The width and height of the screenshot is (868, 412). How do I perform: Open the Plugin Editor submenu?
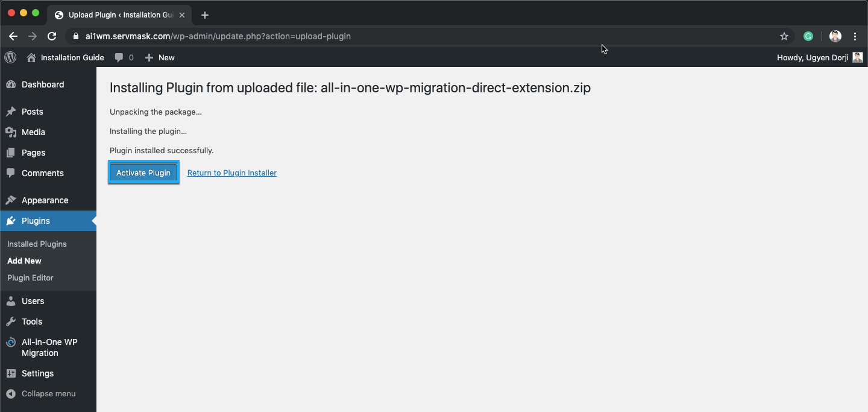tap(30, 278)
